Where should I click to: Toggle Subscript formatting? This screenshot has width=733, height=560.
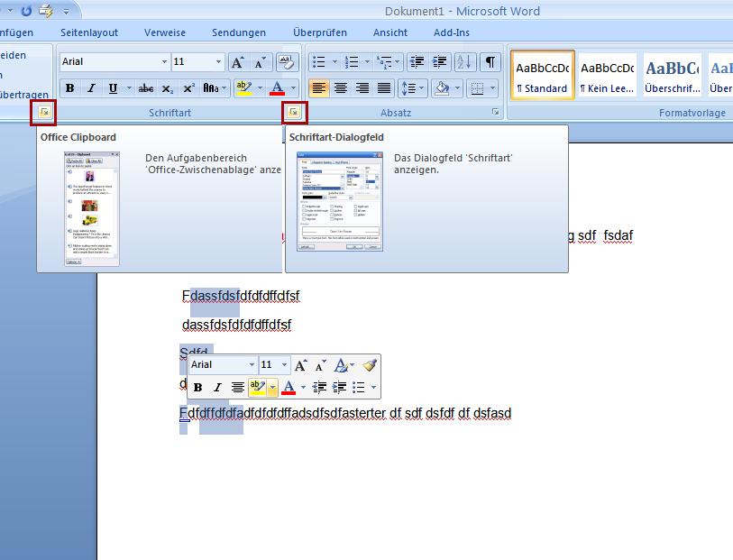pyautogui.click(x=168, y=87)
